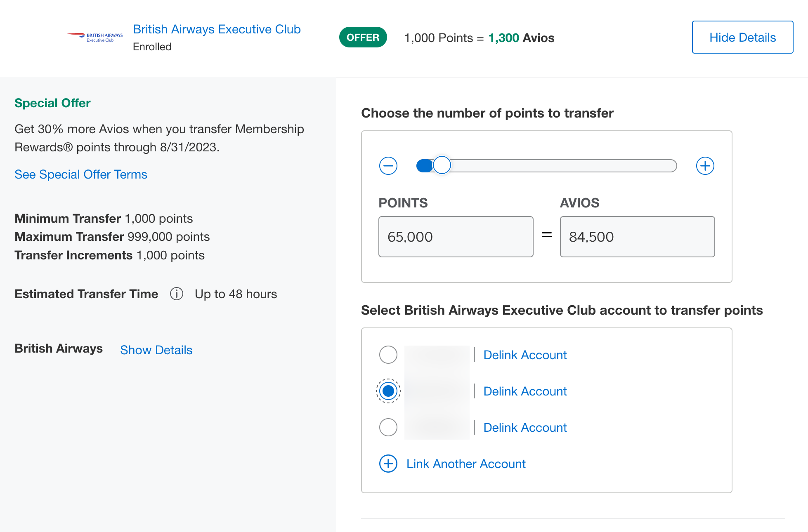Open British Airways Executive Club title link
Screen dimensions: 808x532
click(217, 29)
